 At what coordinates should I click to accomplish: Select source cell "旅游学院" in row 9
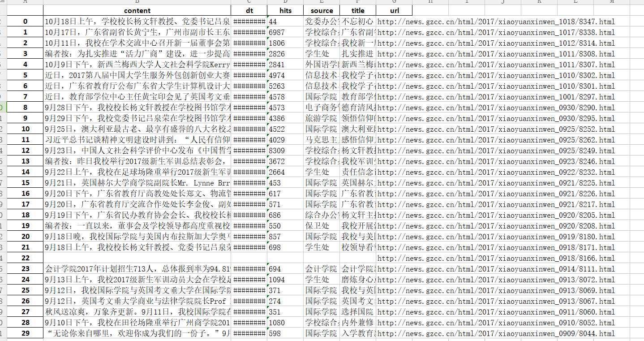pos(322,118)
